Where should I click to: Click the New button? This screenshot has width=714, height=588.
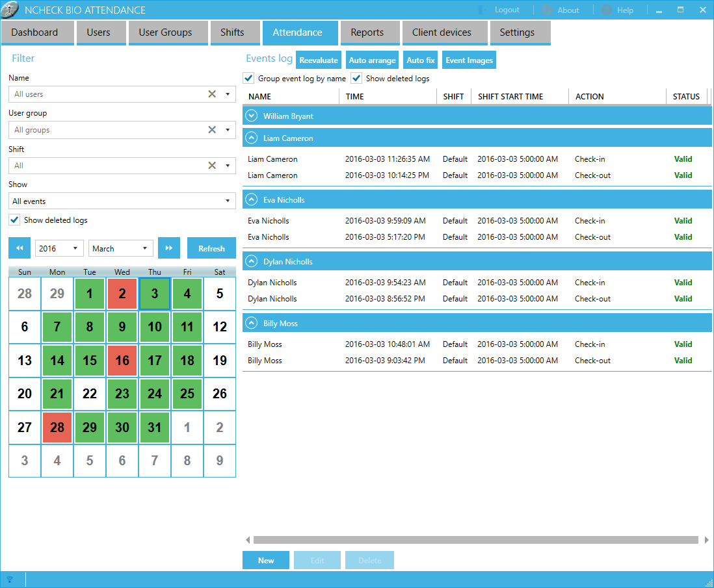pyautogui.click(x=266, y=560)
